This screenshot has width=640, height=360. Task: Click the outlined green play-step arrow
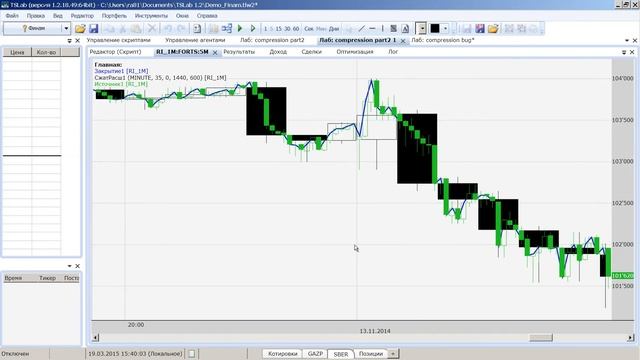253,29
